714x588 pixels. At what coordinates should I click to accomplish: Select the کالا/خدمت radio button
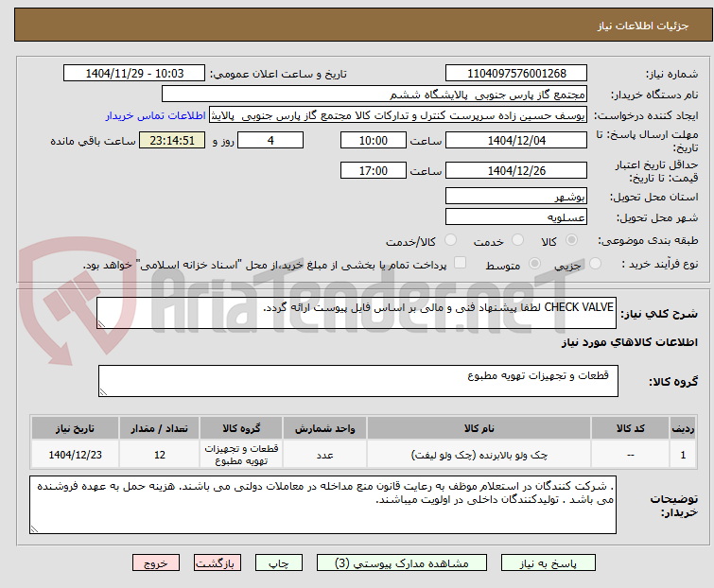[x=450, y=240]
